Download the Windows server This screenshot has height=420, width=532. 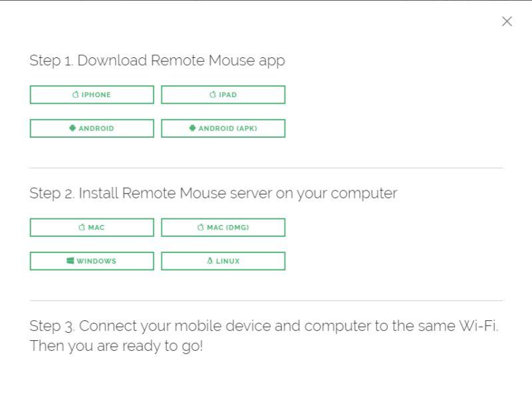(x=92, y=260)
